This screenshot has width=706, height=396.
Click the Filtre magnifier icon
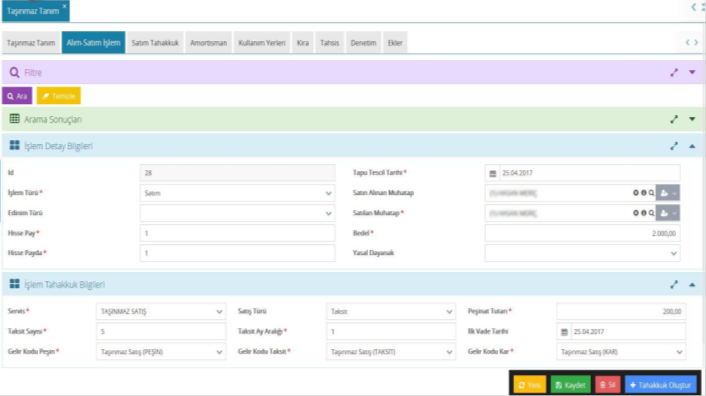14,72
